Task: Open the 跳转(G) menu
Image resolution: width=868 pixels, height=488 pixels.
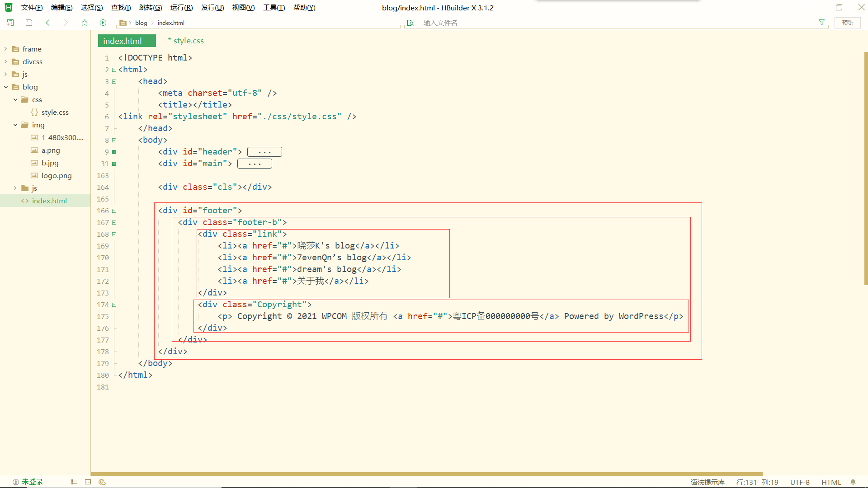Action: tap(151, 8)
